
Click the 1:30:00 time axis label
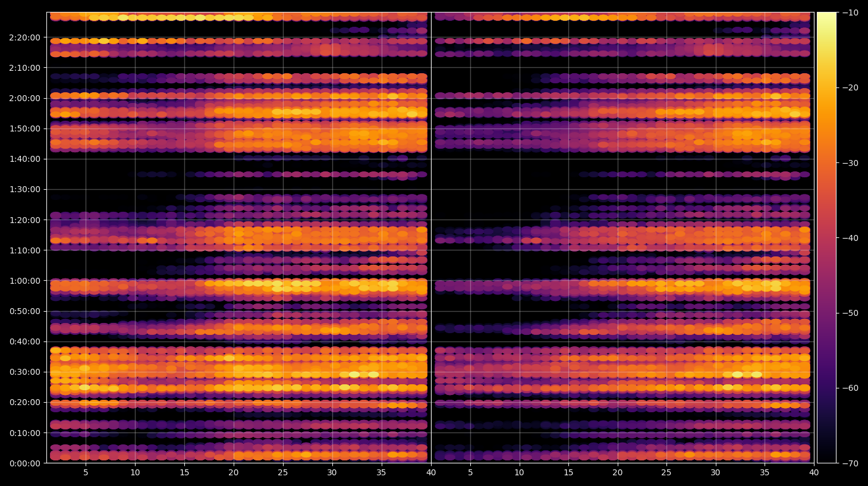(25, 190)
